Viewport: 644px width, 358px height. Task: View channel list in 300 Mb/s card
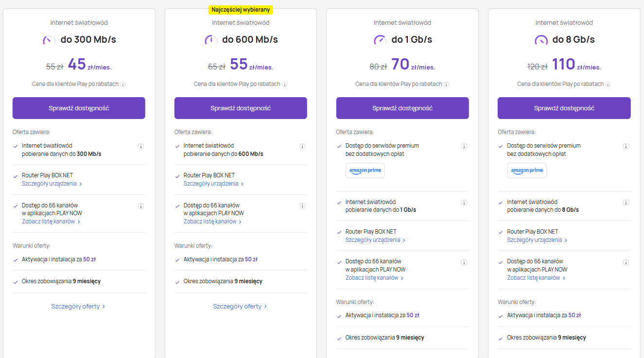tap(51, 222)
